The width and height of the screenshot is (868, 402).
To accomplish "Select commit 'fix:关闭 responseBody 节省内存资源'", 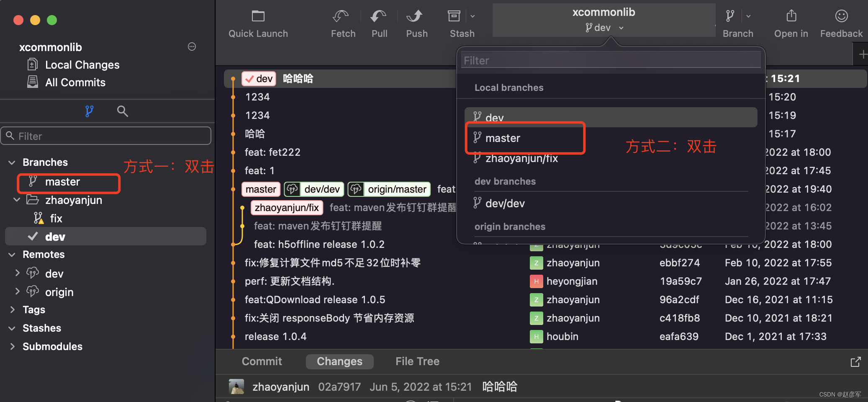I will click(x=329, y=318).
